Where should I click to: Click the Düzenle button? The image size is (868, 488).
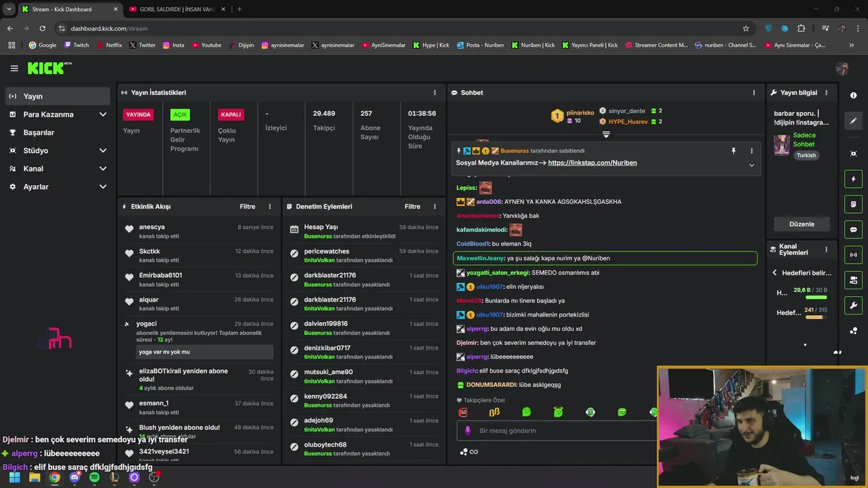pos(802,224)
